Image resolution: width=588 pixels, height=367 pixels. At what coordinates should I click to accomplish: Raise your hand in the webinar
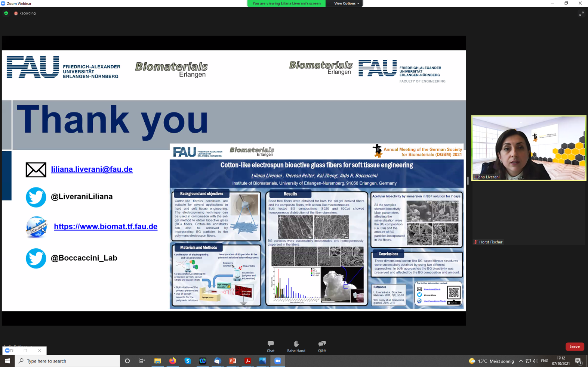(296, 346)
